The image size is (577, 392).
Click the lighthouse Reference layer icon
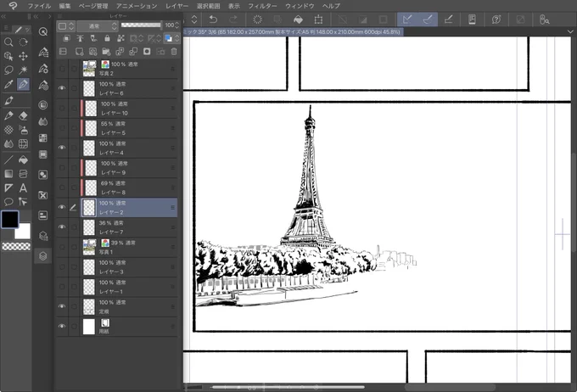80,38
